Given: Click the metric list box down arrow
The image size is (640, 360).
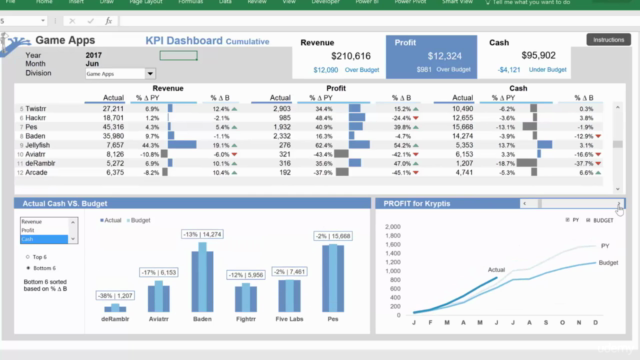Looking at the screenshot, I should point(73,239).
